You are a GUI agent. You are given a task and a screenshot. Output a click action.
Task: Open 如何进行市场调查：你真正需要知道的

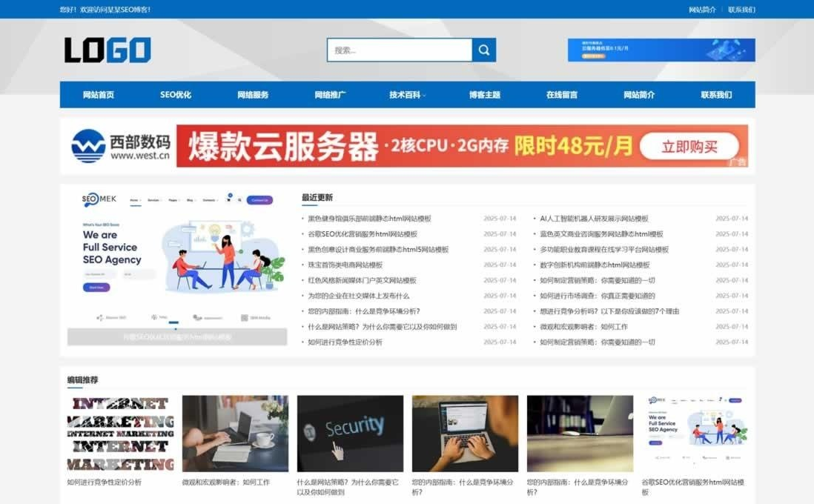click(598, 296)
